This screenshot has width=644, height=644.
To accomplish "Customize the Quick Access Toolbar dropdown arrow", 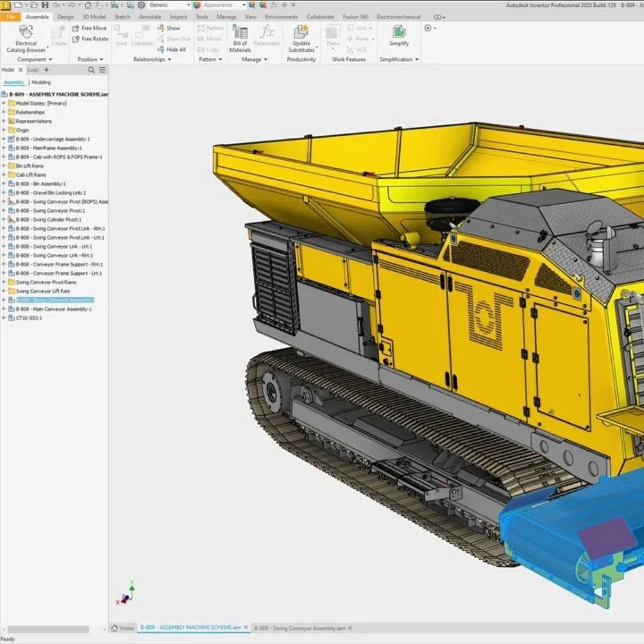I will 293,5.
